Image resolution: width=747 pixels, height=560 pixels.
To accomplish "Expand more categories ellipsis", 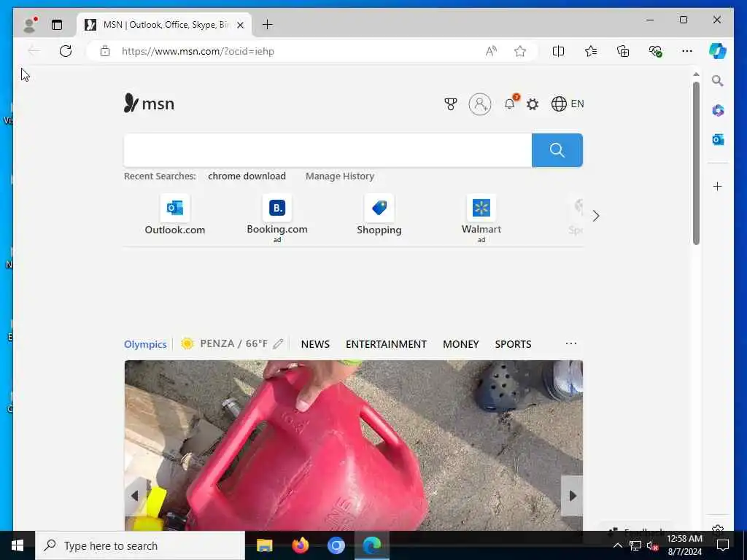I will [571, 343].
